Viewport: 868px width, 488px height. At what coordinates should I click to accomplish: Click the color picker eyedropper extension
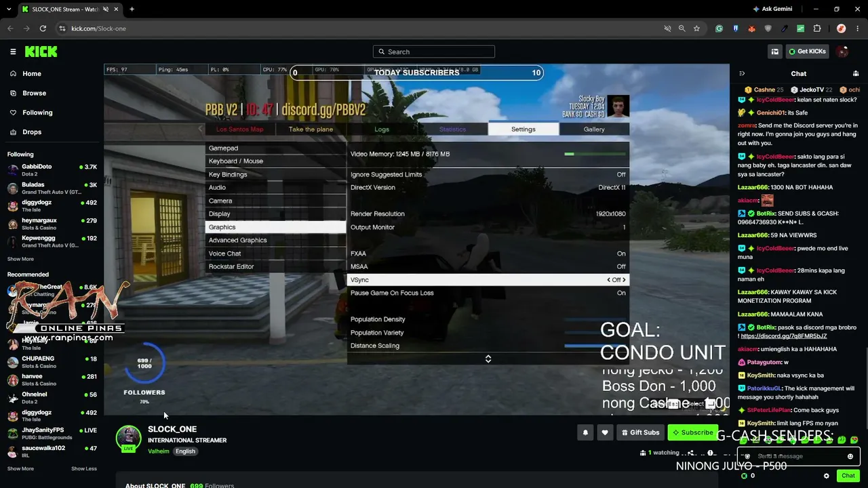point(785,28)
